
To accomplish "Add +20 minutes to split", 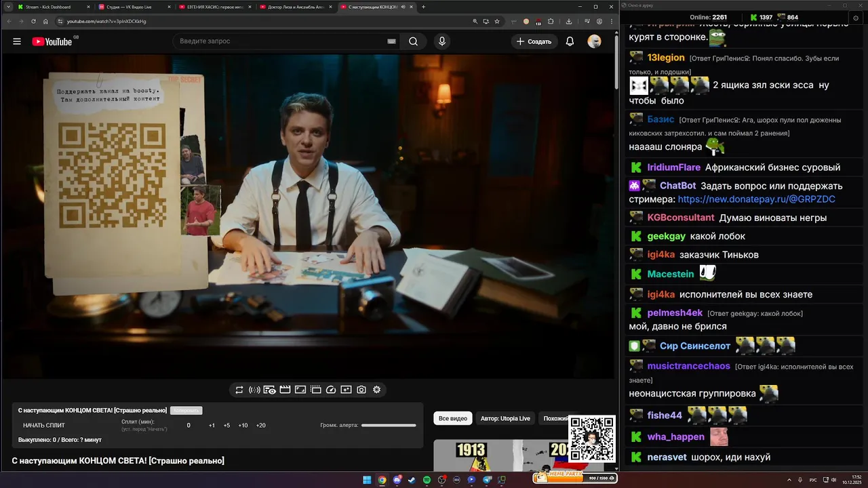I will [260, 426].
